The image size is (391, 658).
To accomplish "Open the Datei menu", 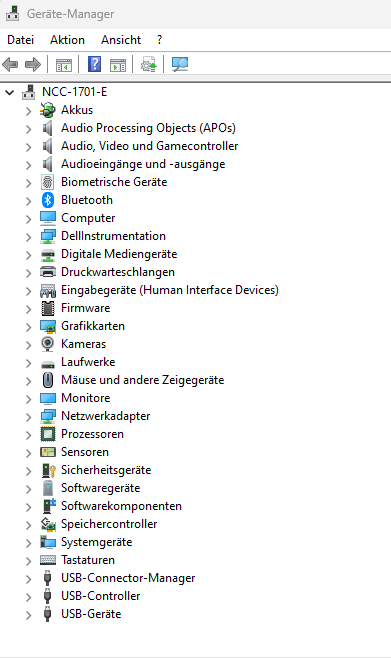I will pos(21,40).
